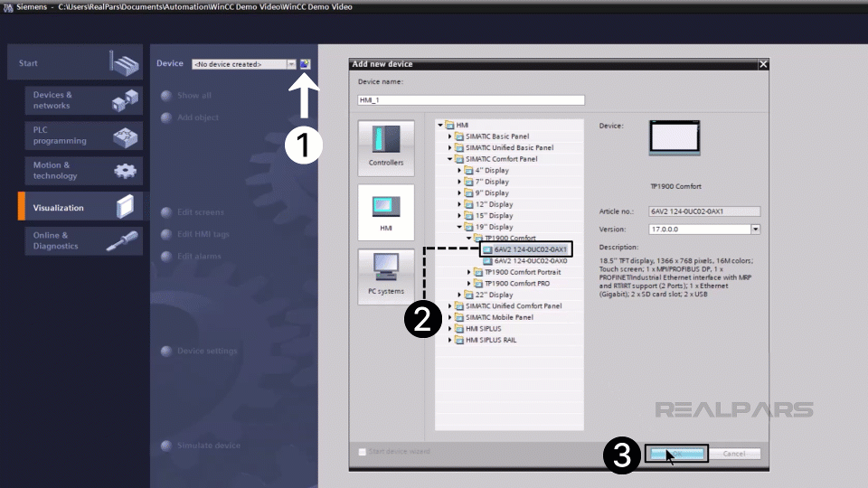Click the SIMATIC Basic Panel folder icon
The image size is (868, 488).
point(459,136)
